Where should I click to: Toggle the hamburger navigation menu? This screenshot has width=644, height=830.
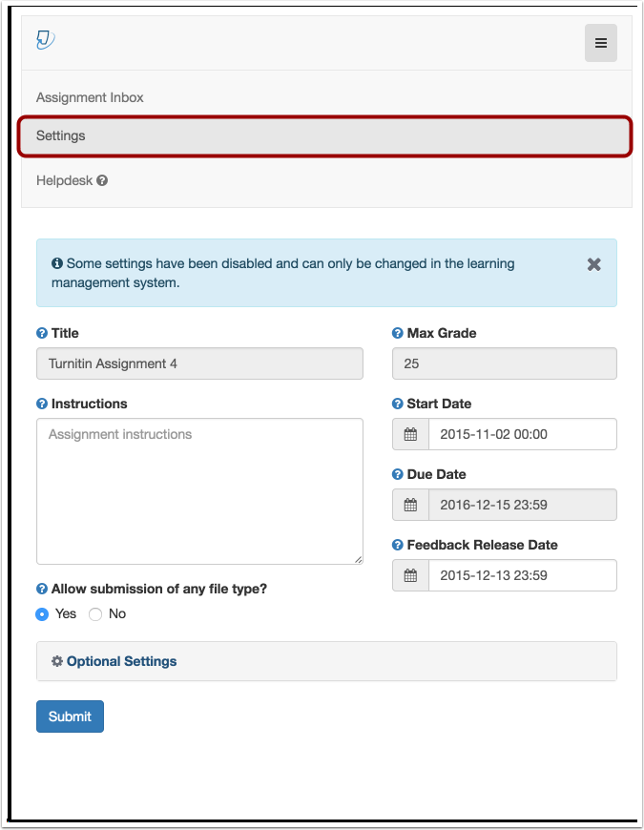tap(601, 43)
